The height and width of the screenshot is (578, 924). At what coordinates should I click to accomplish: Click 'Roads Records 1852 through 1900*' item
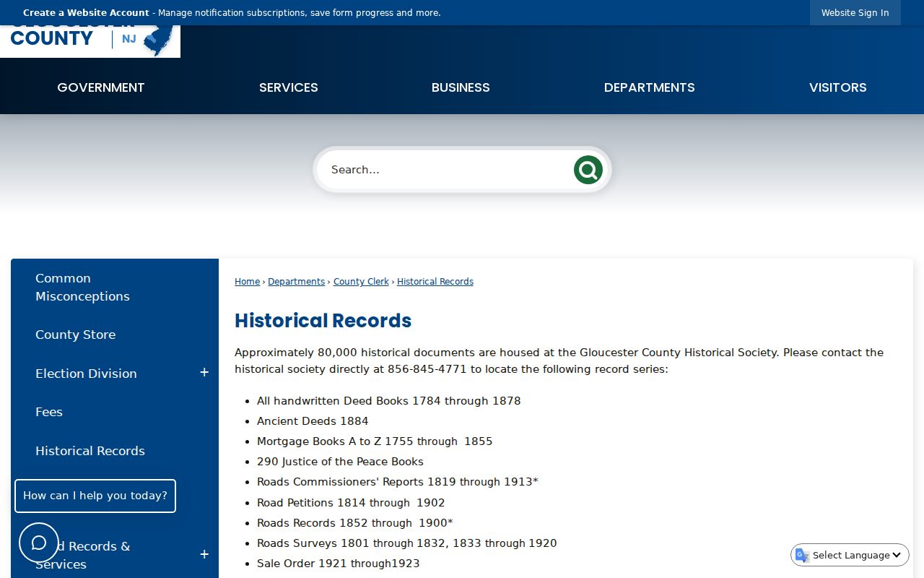pyautogui.click(x=355, y=523)
